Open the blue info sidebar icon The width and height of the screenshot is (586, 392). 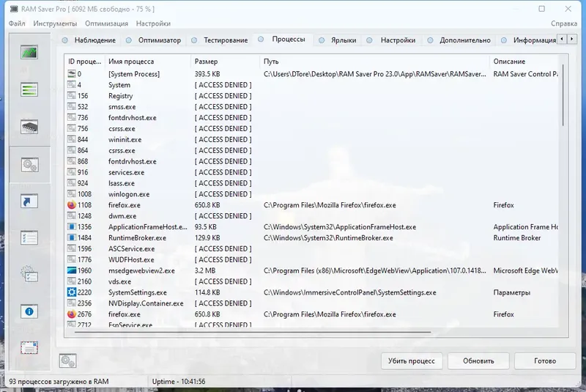[29, 311]
